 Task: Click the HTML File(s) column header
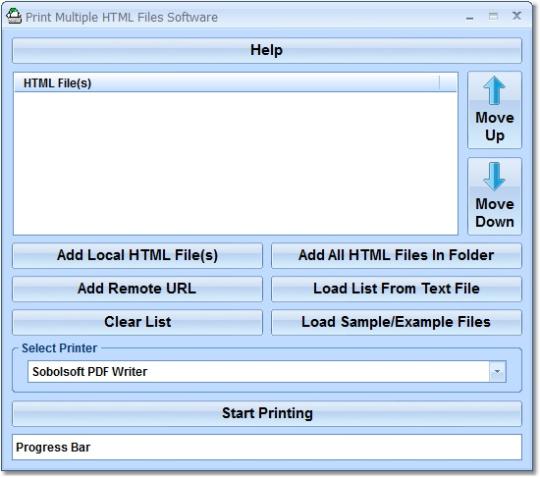click(227, 83)
